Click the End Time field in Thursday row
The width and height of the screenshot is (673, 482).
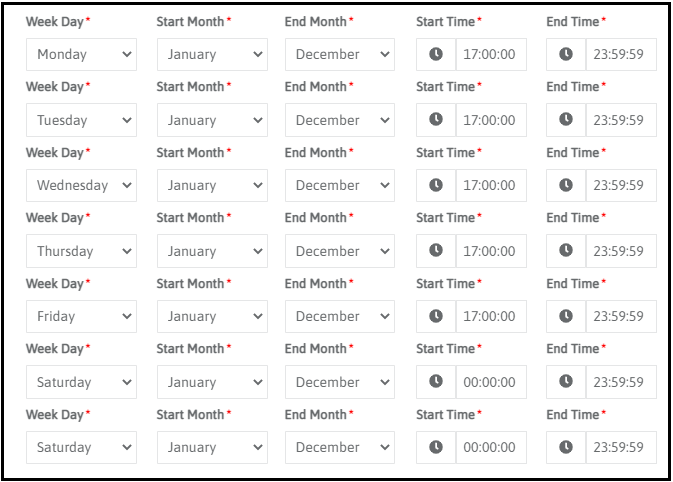click(x=620, y=251)
